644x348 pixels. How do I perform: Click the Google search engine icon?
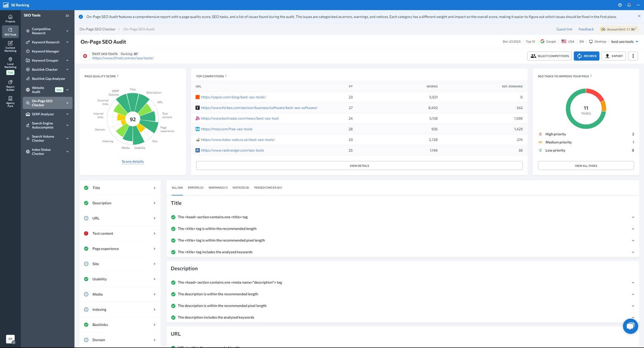(x=543, y=41)
